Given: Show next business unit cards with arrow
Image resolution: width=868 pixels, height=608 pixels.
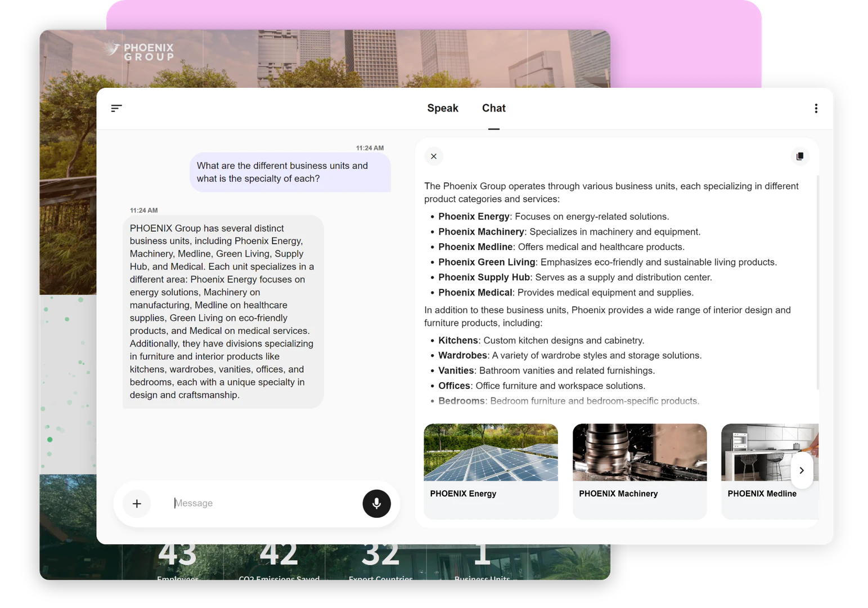Looking at the screenshot, I should pyautogui.click(x=801, y=471).
